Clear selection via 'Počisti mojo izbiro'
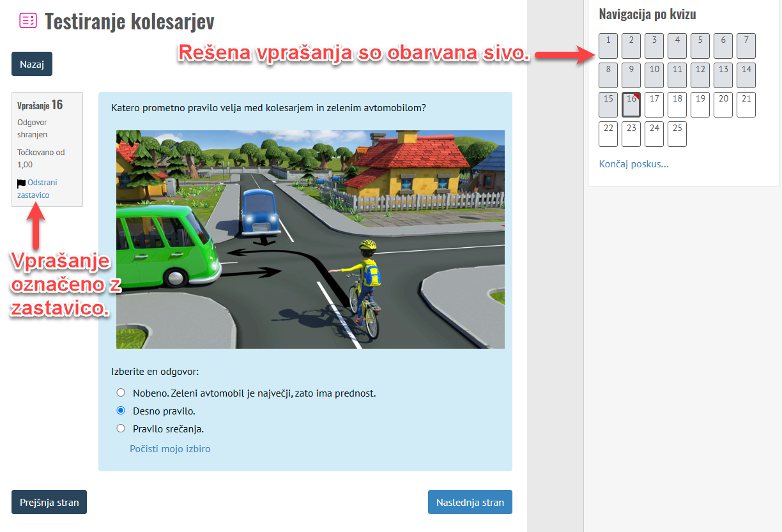The image size is (782, 532). pos(170,449)
